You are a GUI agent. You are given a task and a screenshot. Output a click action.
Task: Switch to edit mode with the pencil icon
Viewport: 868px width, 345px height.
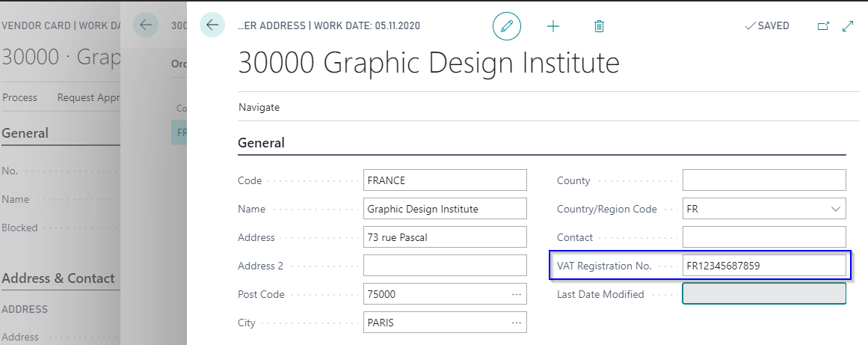(506, 26)
